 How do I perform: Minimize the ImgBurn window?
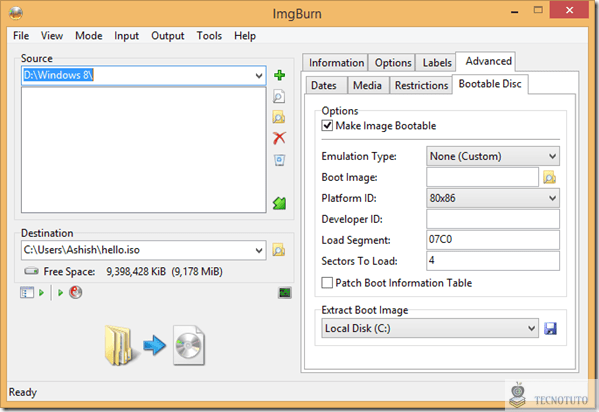point(515,11)
